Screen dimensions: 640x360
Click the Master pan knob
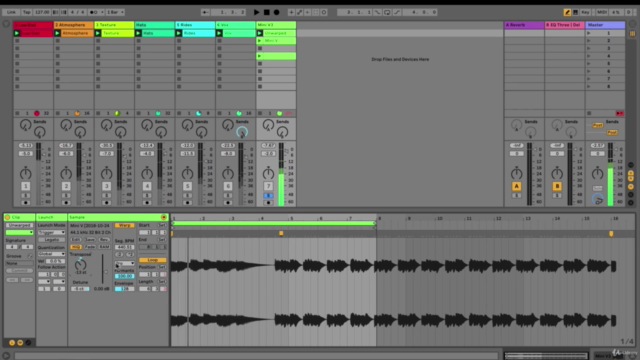(x=597, y=173)
